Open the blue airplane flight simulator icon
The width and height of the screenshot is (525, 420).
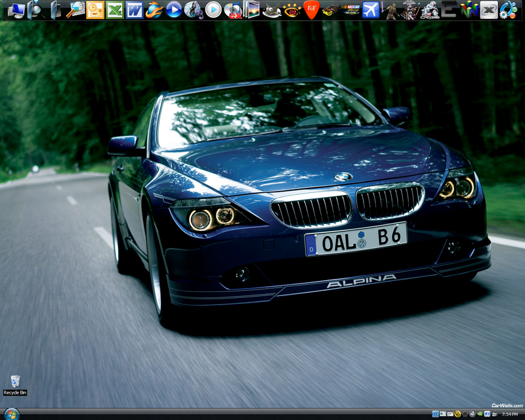371,10
